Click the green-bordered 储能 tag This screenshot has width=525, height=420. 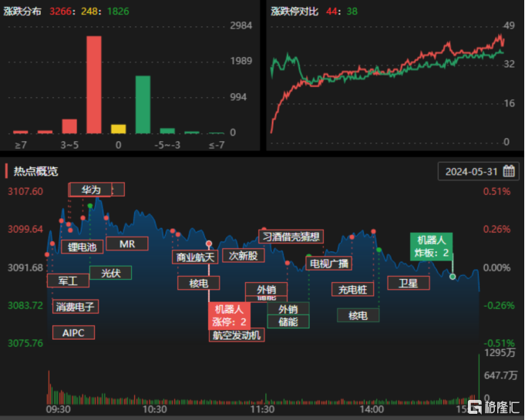pos(288,321)
